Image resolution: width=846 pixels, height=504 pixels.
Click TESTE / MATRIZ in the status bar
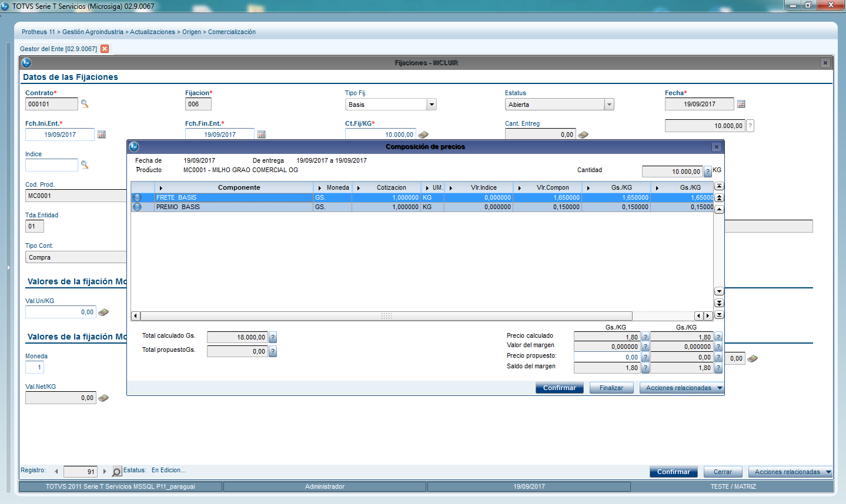click(x=733, y=486)
